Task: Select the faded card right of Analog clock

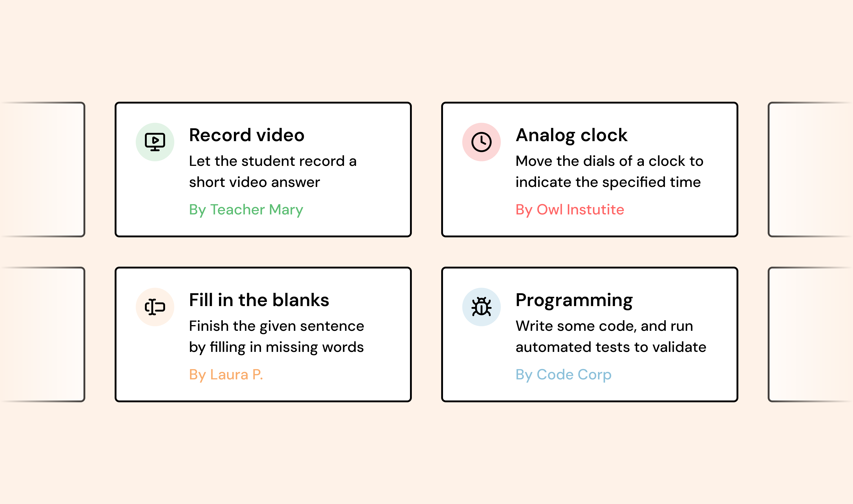Action: click(810, 170)
